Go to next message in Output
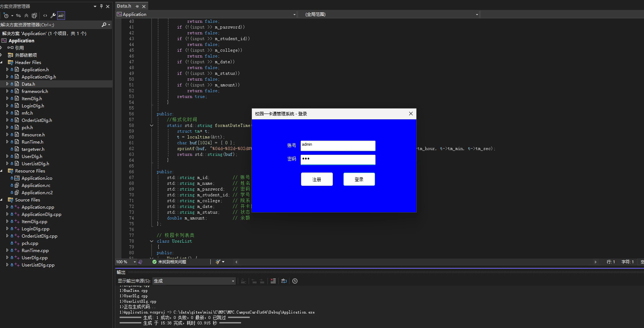 [262, 281]
